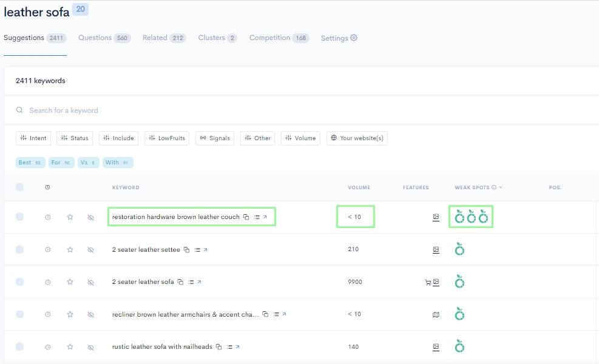Image resolution: width=599 pixels, height=364 pixels.
Task: Hide the '2 seater leather settee' keyword
Action: (x=90, y=250)
